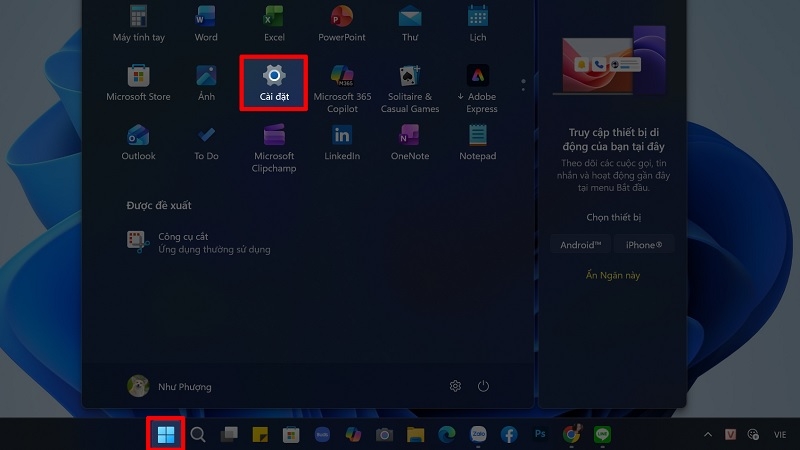
Task: Open Microsoft Store taskbar icon
Action: click(291, 435)
